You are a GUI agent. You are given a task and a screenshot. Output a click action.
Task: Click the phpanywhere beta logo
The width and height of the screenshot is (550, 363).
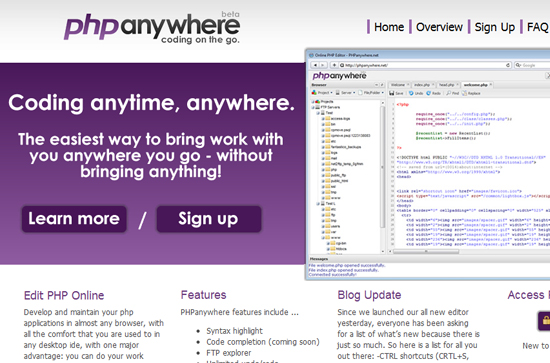[x=152, y=27]
